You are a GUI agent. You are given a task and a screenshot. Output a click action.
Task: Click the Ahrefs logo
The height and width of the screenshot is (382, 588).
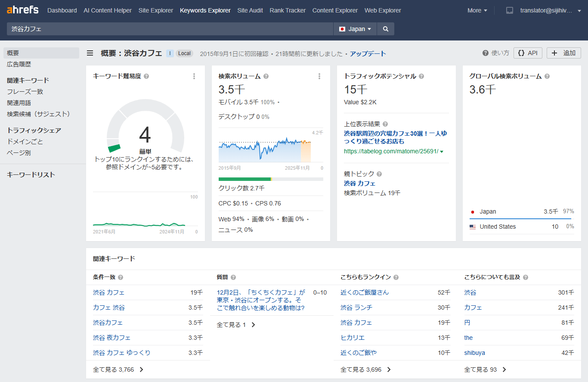(x=22, y=10)
